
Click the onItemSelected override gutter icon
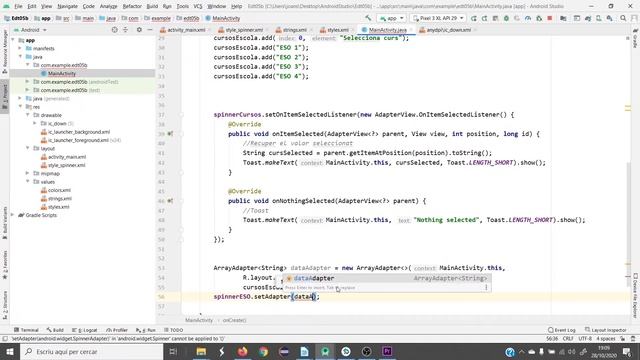coord(170,134)
